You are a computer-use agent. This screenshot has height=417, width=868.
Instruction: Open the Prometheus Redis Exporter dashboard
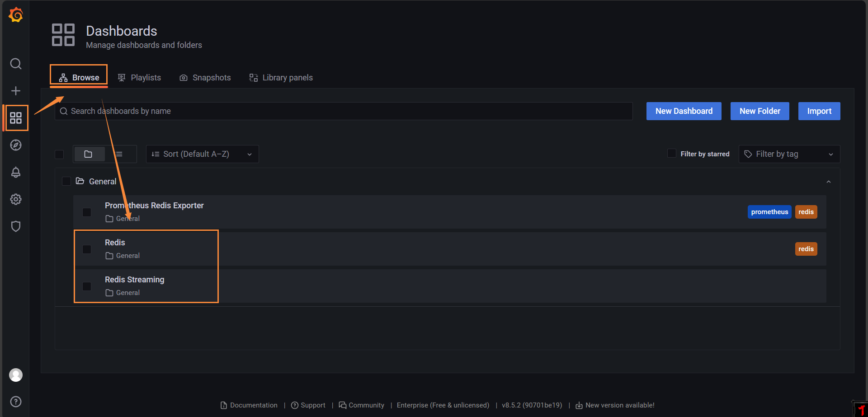tap(154, 206)
